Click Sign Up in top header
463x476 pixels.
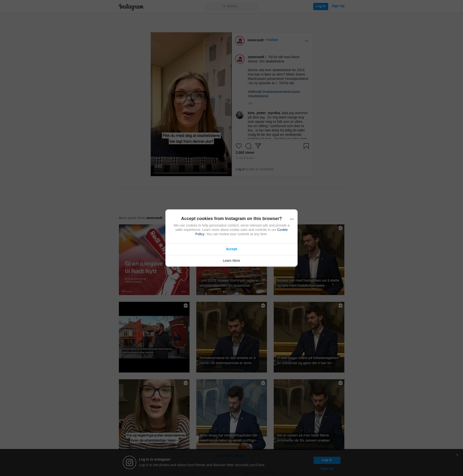click(338, 6)
